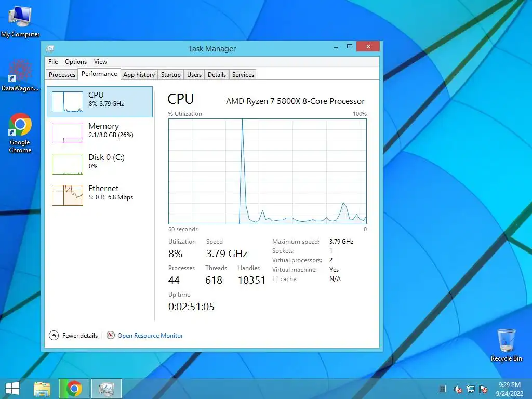Open the DataWagon desktop shortcut
The height and width of the screenshot is (399, 532).
click(x=20, y=76)
